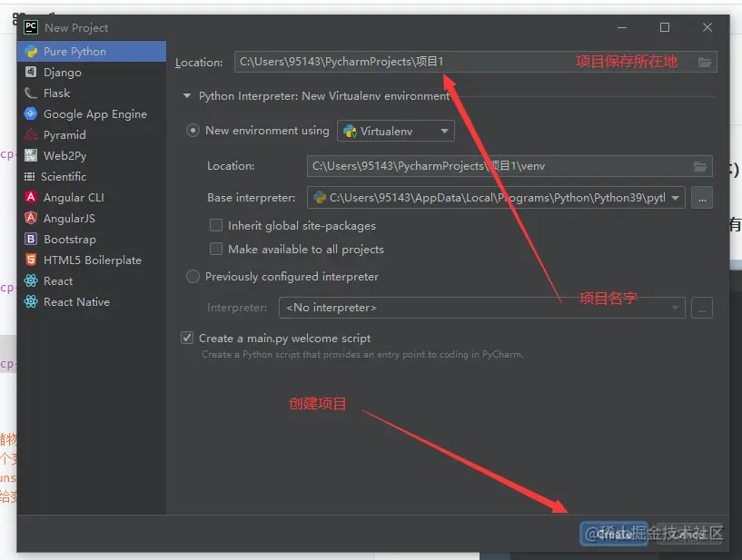This screenshot has height=560, width=742.
Task: Click the Create button
Action: pyautogui.click(x=614, y=535)
